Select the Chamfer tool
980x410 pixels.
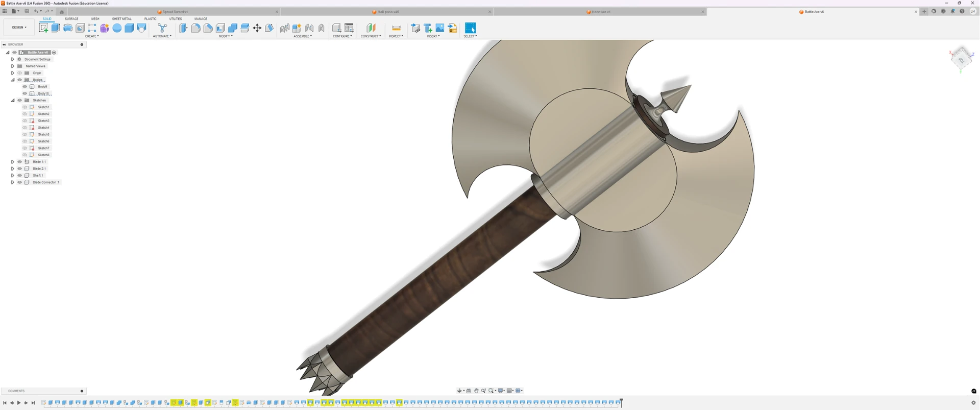pos(208,28)
